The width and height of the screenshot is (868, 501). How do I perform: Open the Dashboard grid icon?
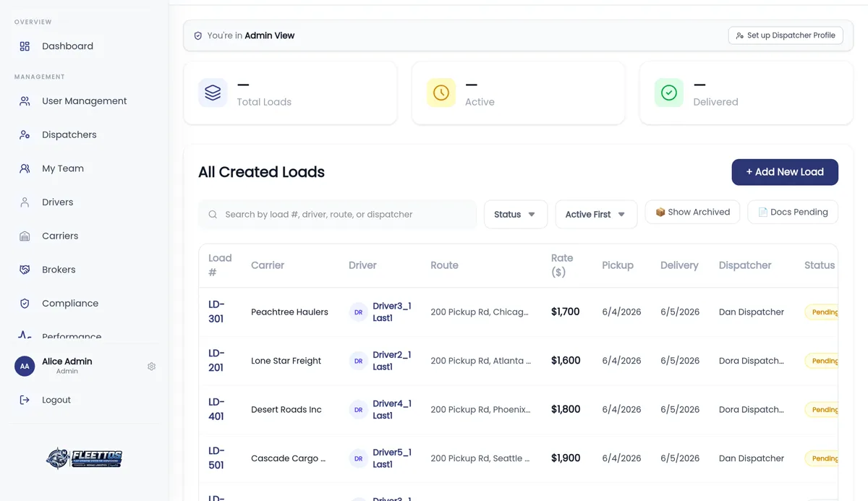pyautogui.click(x=25, y=46)
